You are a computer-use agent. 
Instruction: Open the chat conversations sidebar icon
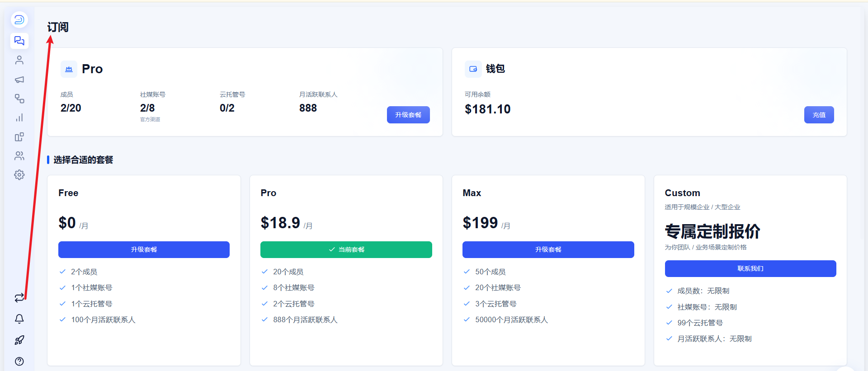tap(19, 41)
